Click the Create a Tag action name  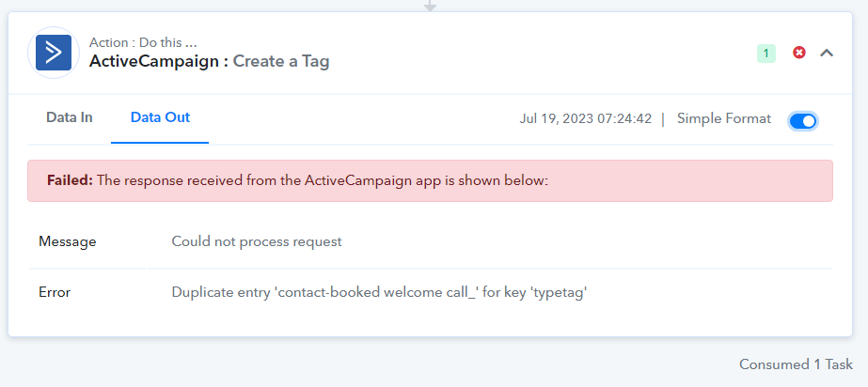[281, 61]
